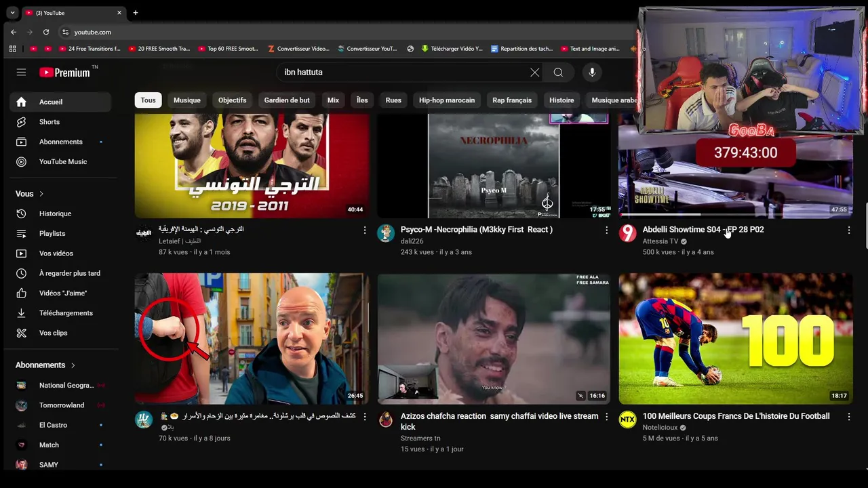Open the Azizos chafcha reaction thumbnail
The height and width of the screenshot is (488, 868).
coord(494,339)
